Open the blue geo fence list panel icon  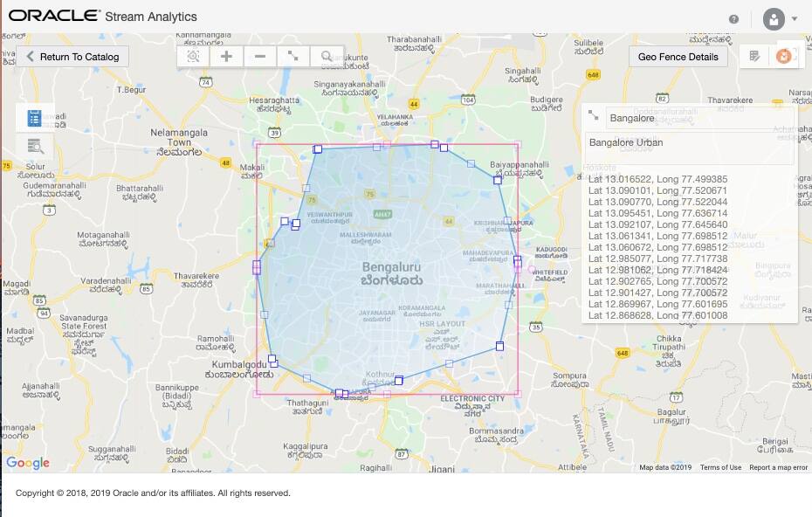32,116
